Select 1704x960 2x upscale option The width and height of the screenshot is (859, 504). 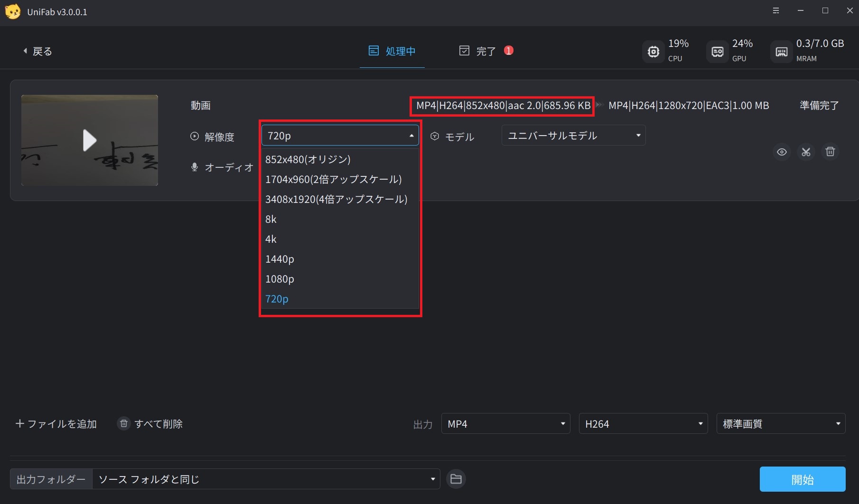(340, 179)
